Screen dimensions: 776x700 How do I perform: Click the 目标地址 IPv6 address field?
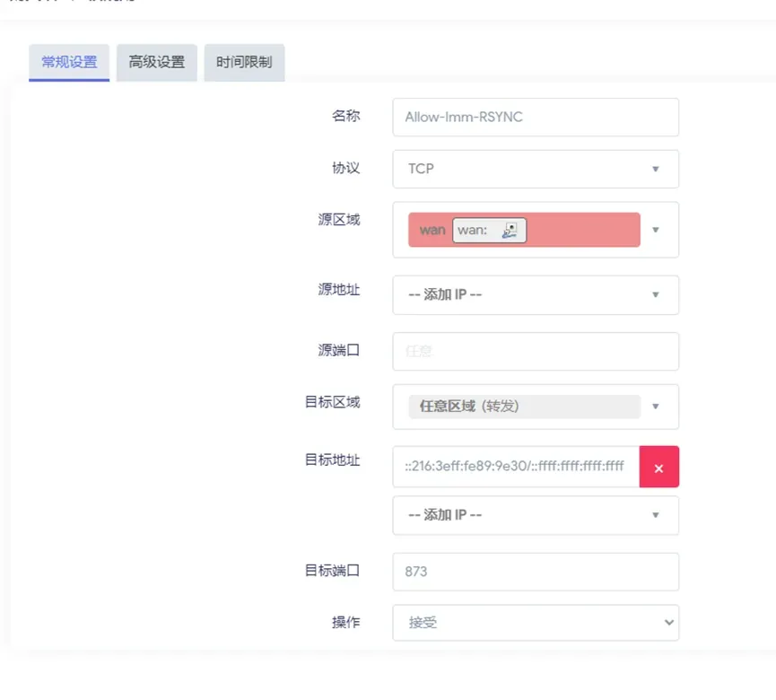[x=516, y=467]
